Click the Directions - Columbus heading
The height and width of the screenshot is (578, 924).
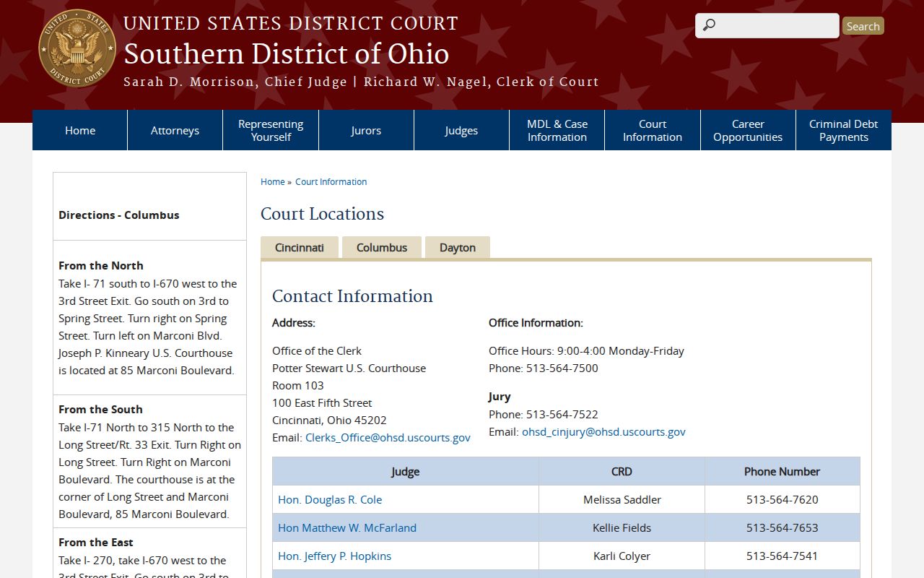119,215
